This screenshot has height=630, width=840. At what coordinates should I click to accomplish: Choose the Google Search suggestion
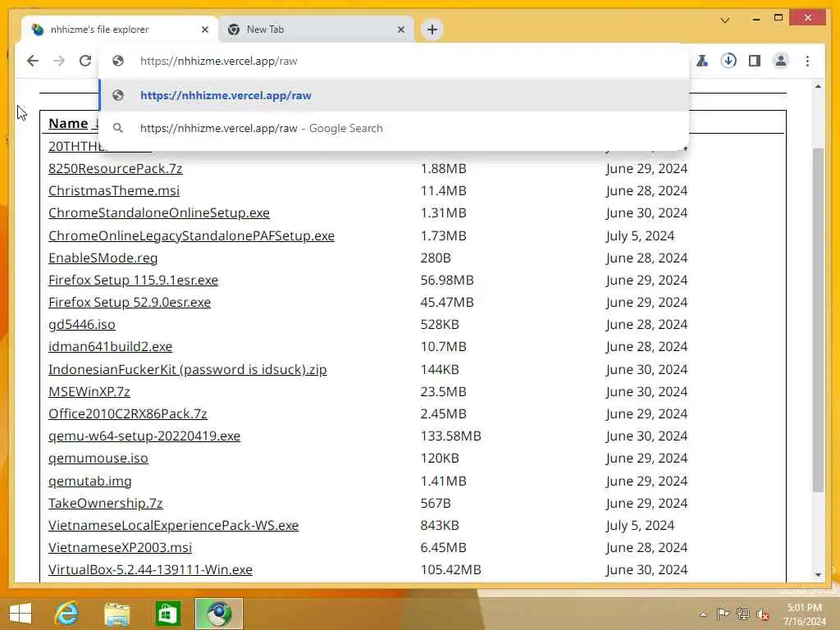tap(394, 128)
